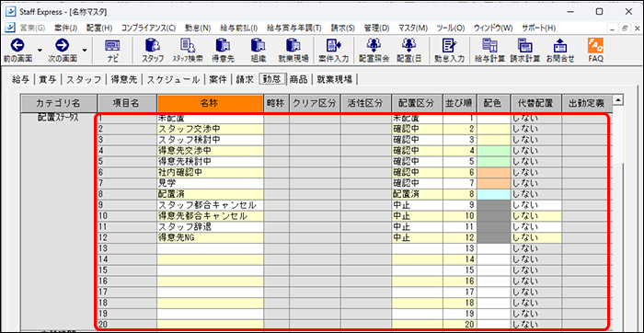Open the ウィンドウ(W) menu

tap(493, 28)
